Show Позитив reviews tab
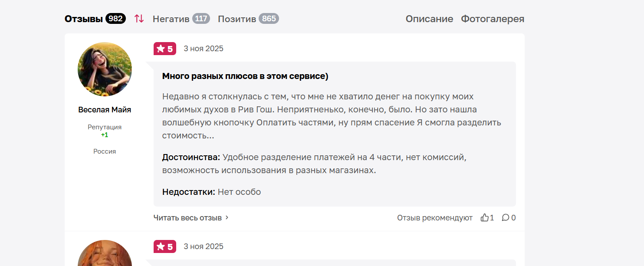The height and width of the screenshot is (266, 644). tap(237, 19)
